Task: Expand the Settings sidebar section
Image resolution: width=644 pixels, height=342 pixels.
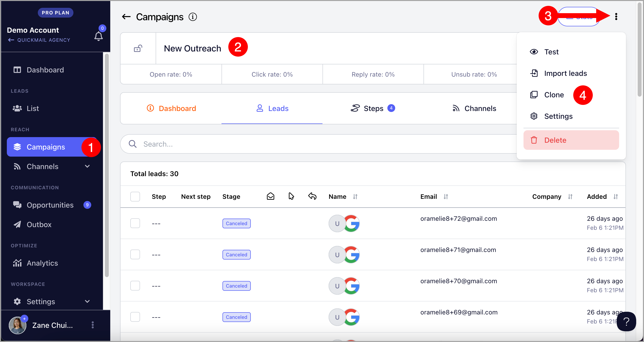Action: click(x=87, y=301)
